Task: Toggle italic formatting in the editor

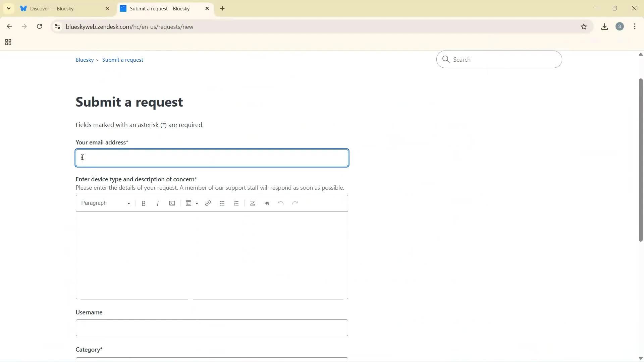Action: point(158,203)
